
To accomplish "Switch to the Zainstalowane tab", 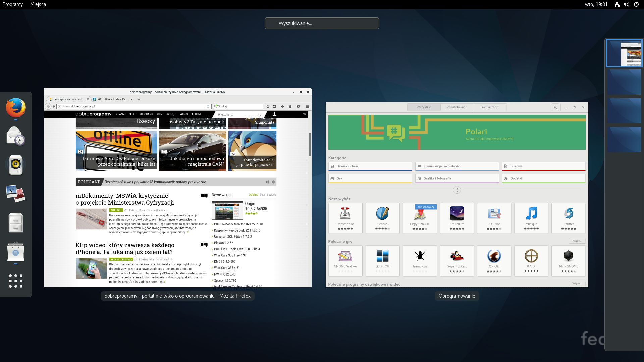I will pos(457,107).
